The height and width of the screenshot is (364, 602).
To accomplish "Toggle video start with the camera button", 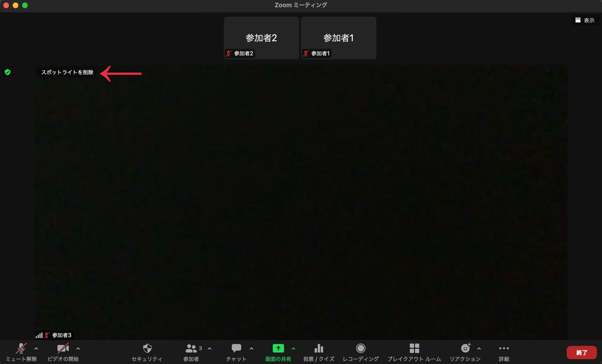I will 63,348.
